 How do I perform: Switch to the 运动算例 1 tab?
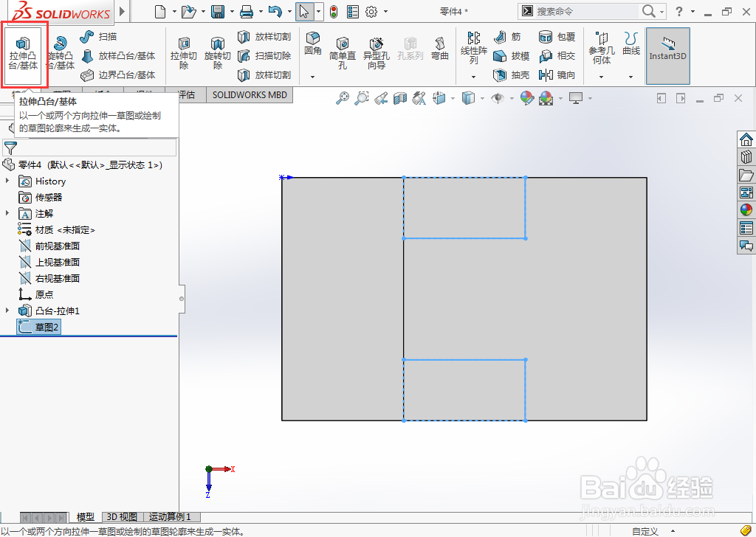click(x=170, y=517)
